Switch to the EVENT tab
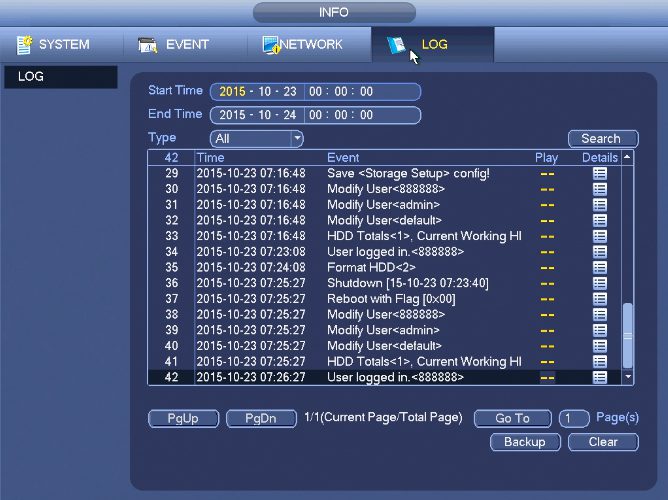Screen dimensions: 668x500 tap(185, 45)
